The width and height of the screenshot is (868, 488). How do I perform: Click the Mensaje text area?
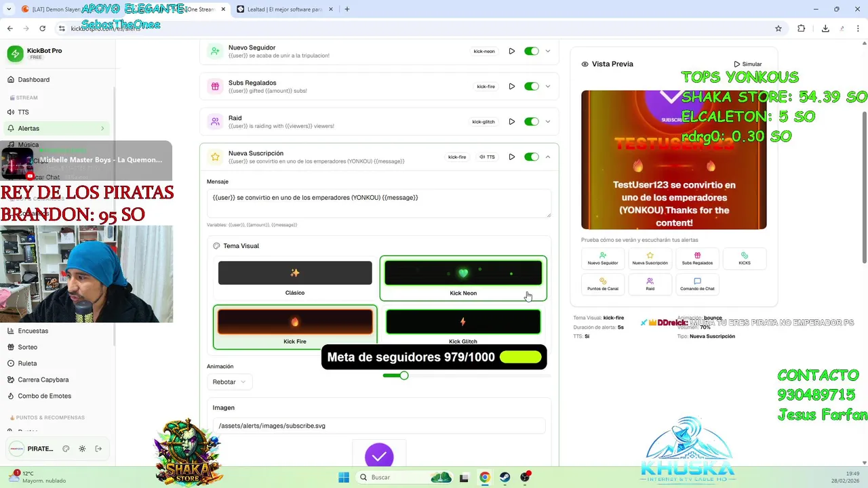click(x=378, y=203)
